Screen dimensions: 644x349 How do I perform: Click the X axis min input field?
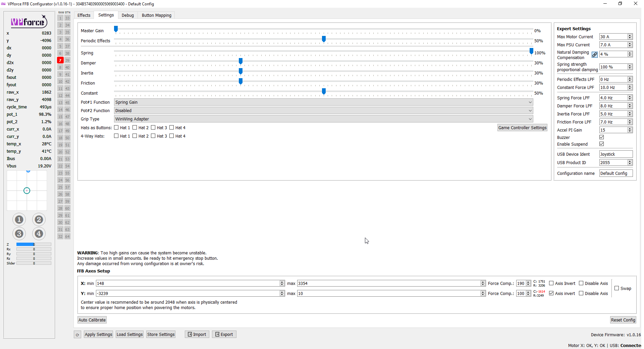tap(190, 284)
